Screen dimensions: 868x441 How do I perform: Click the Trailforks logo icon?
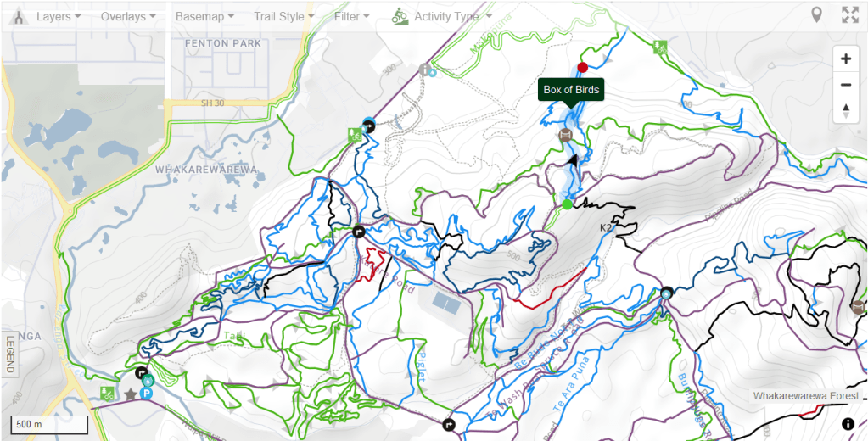tap(20, 17)
